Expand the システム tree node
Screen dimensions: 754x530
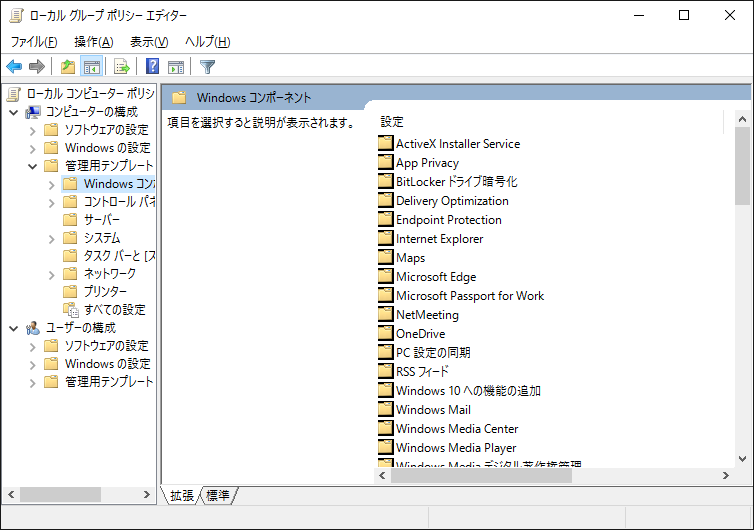(52, 239)
